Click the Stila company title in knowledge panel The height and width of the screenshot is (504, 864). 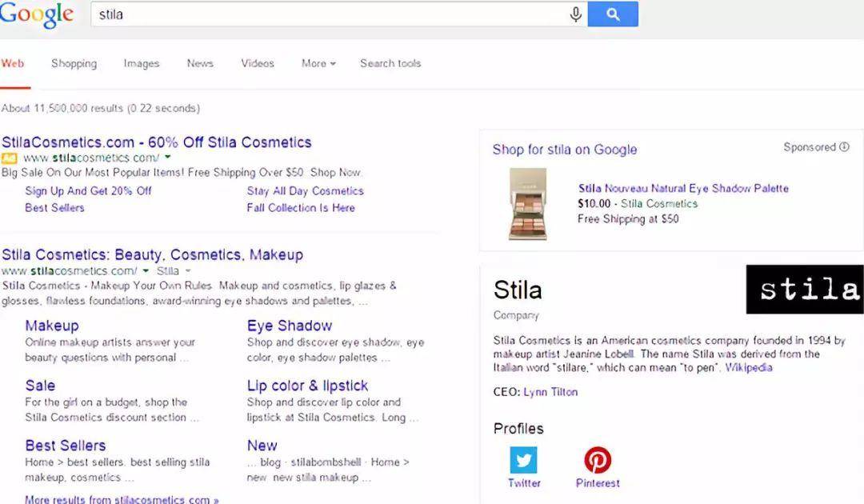[518, 290]
